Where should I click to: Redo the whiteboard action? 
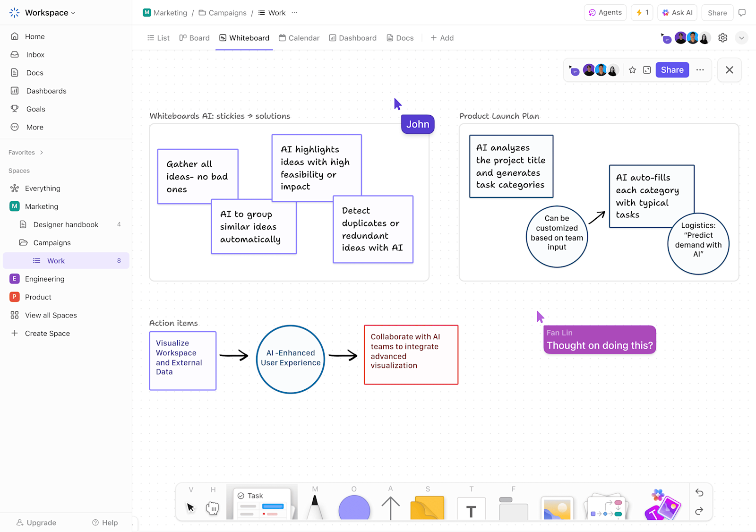[700, 511]
